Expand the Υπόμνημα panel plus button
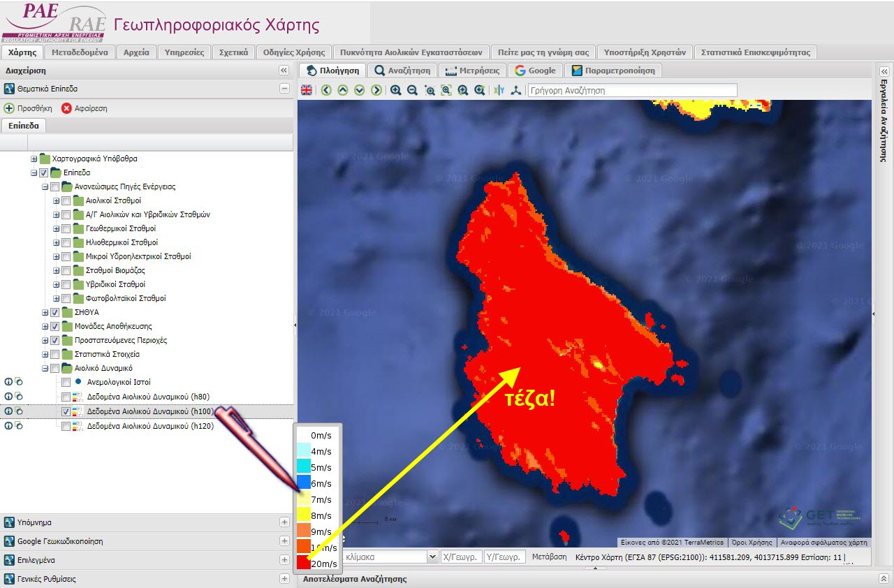The image size is (894, 588). pos(284,522)
